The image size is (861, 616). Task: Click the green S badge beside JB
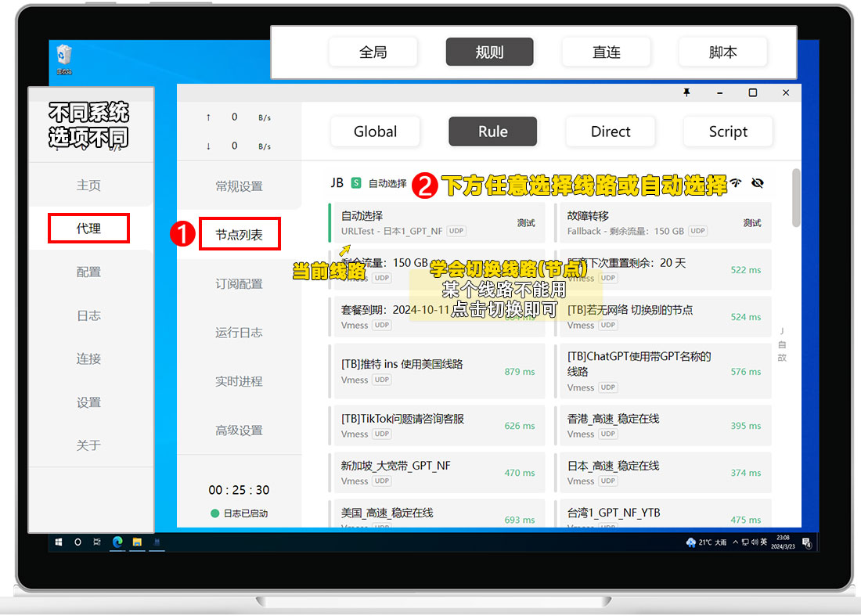(x=356, y=183)
